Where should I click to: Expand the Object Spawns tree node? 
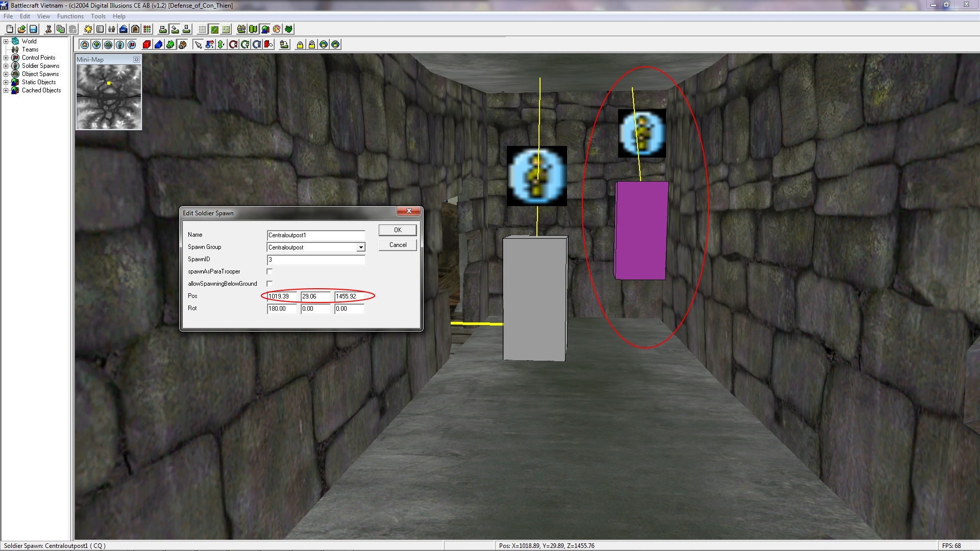tap(6, 74)
